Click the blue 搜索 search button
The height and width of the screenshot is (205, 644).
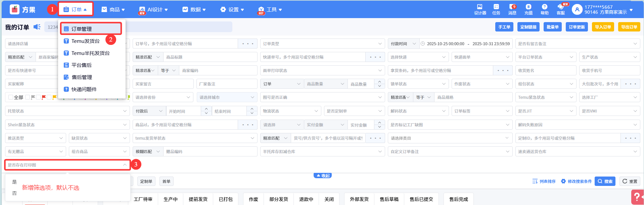click(605, 181)
